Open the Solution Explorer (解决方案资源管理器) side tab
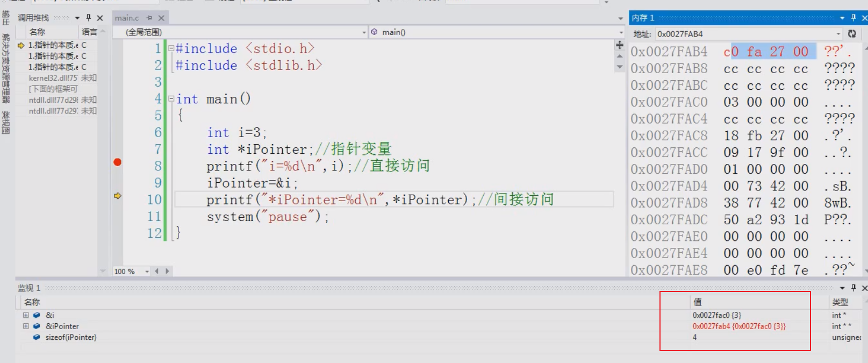 6,68
